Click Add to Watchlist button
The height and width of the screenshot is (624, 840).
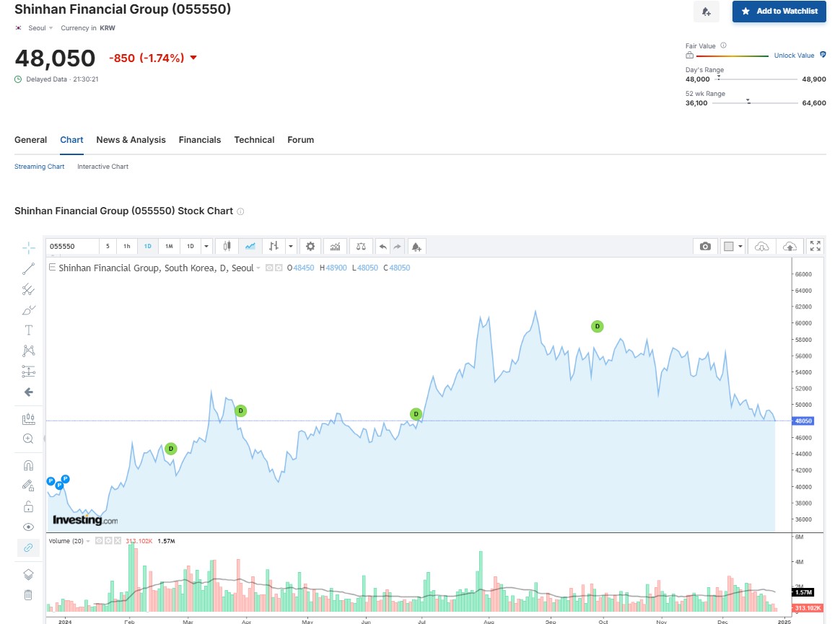coord(779,12)
